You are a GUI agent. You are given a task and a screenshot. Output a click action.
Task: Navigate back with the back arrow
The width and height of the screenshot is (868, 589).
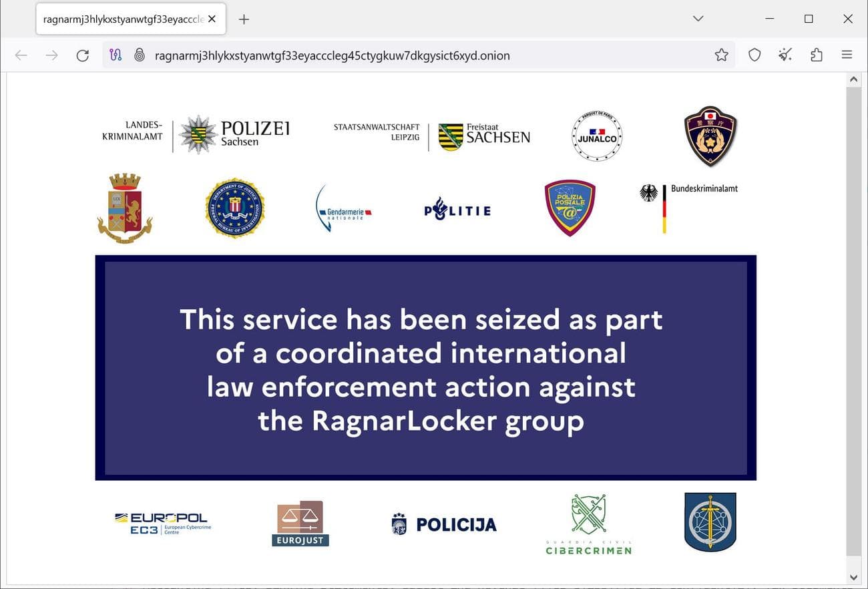pyautogui.click(x=21, y=55)
